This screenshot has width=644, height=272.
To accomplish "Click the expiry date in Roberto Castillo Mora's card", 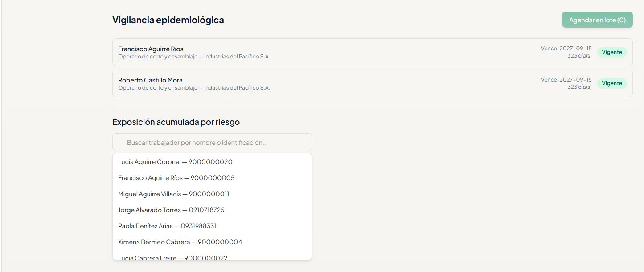I will 566,80.
